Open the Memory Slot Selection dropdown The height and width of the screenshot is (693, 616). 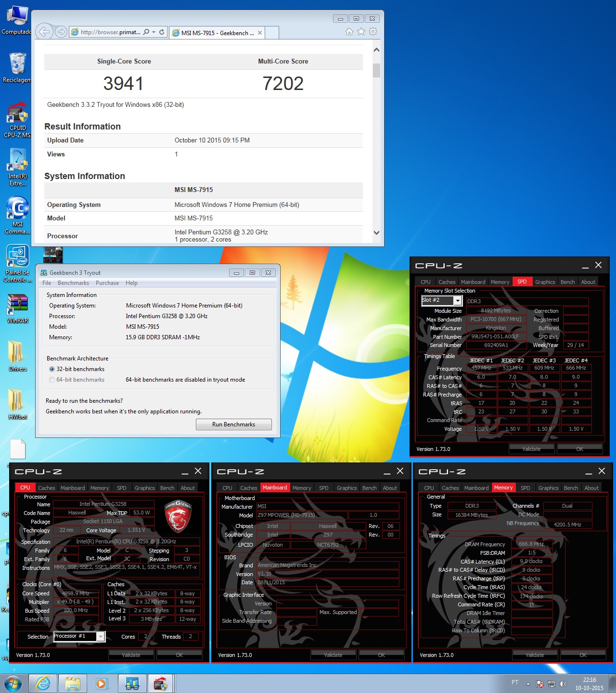coord(458,301)
